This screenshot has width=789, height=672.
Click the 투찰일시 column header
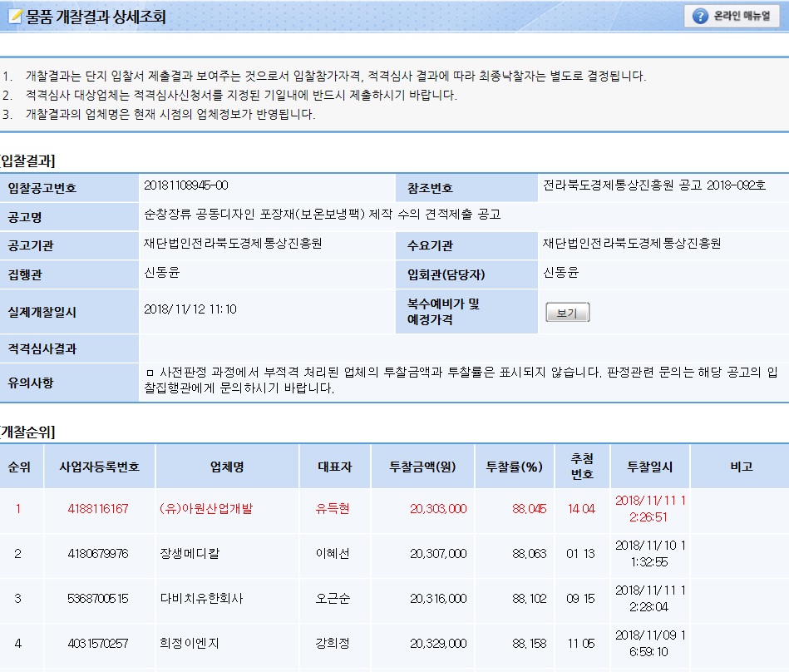coord(649,467)
